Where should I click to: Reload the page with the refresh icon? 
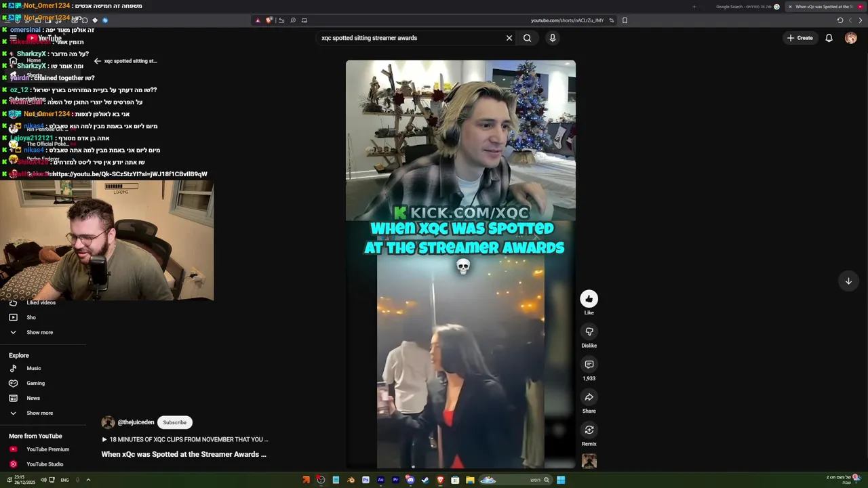click(840, 20)
